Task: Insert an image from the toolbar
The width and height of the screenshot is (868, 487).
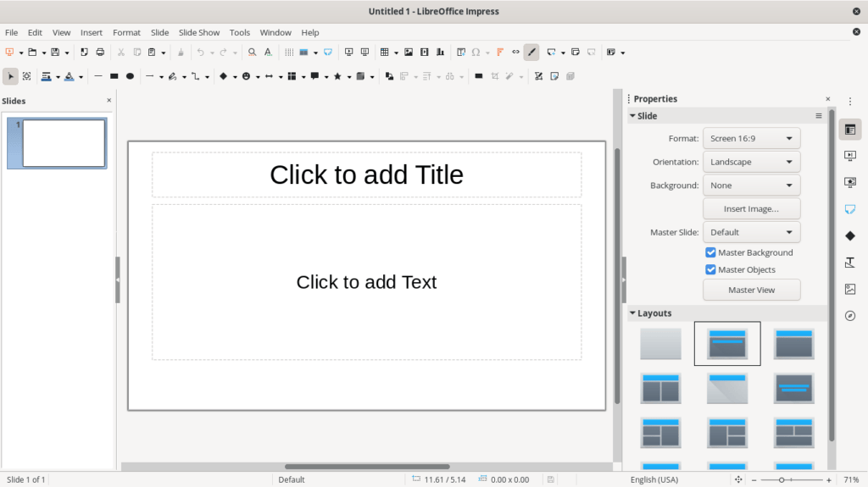Action: coord(409,53)
